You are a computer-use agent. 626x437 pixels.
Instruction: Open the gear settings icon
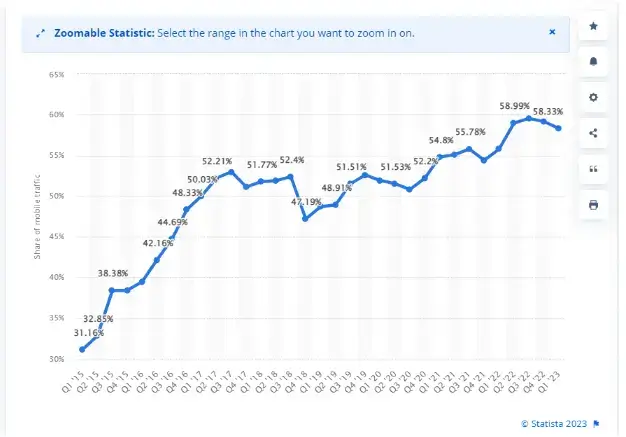593,98
